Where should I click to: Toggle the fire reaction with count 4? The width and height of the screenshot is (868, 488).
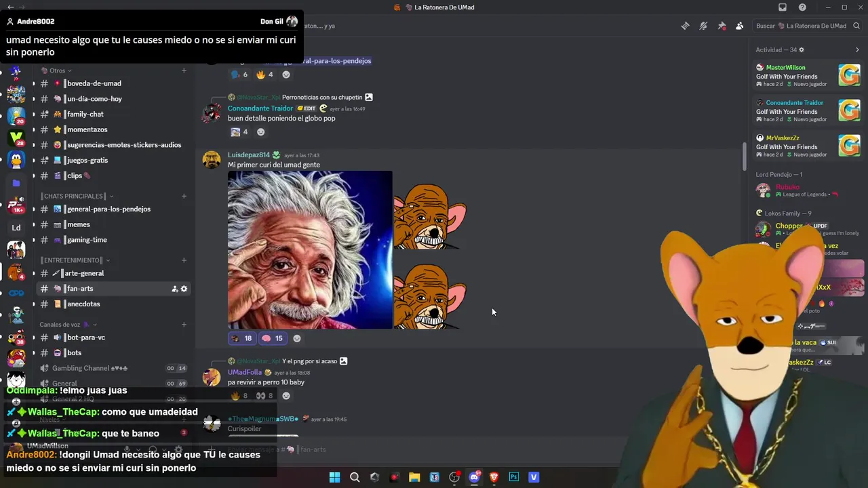pyautogui.click(x=264, y=75)
